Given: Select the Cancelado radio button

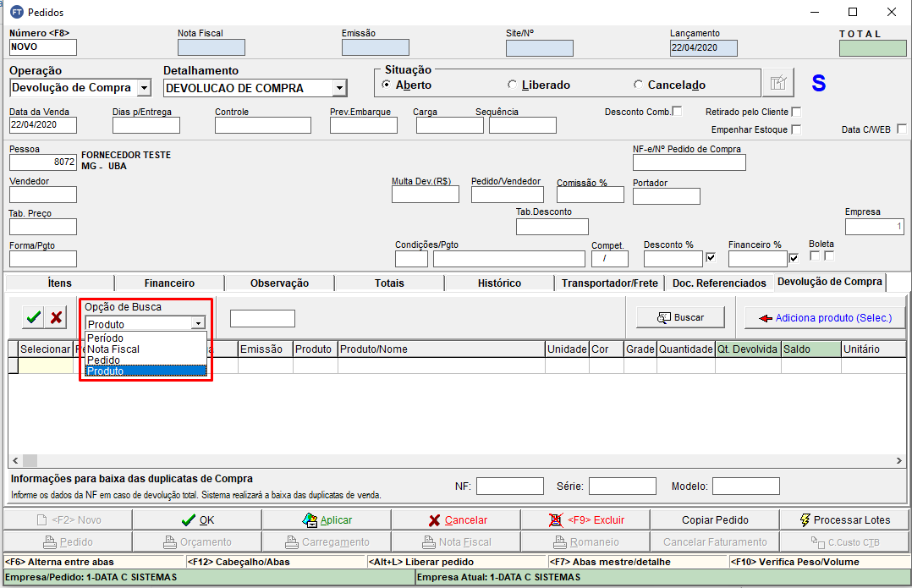Looking at the screenshot, I should (638, 85).
